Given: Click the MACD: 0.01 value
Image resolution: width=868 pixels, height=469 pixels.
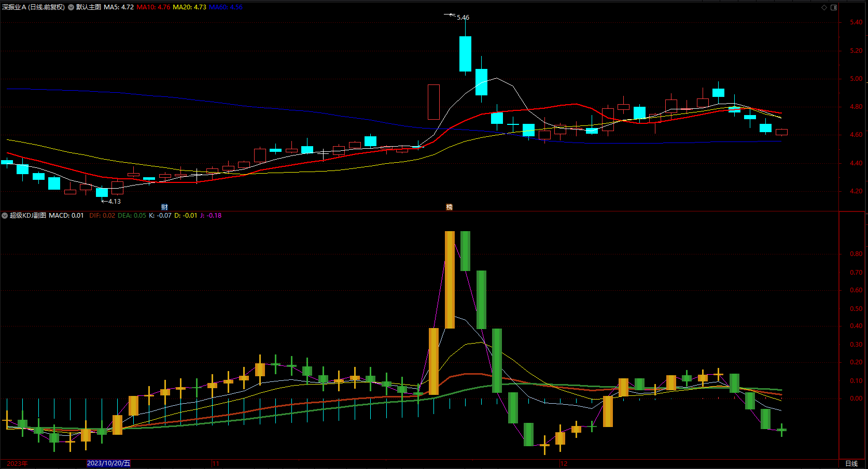Looking at the screenshot, I should click(x=66, y=216).
